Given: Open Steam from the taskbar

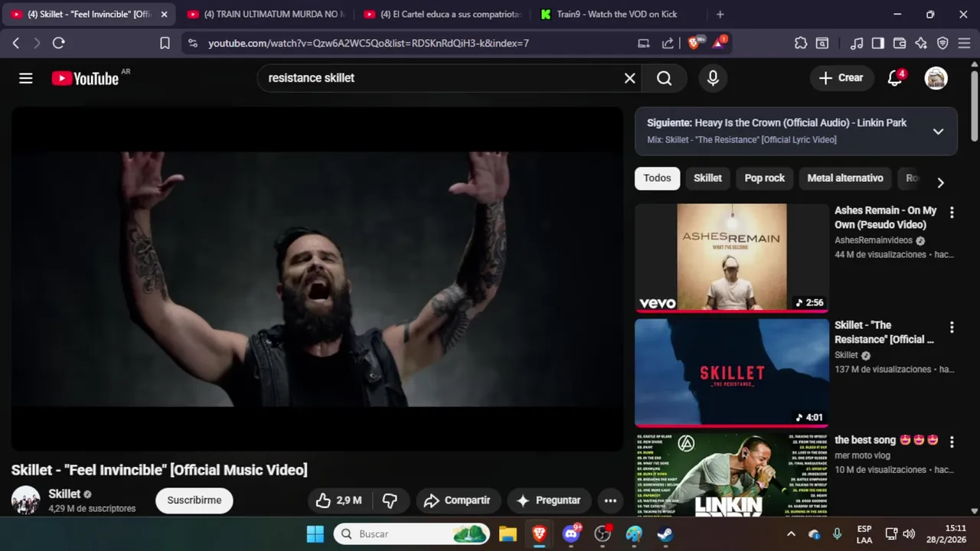Looking at the screenshot, I should pyautogui.click(x=665, y=534).
